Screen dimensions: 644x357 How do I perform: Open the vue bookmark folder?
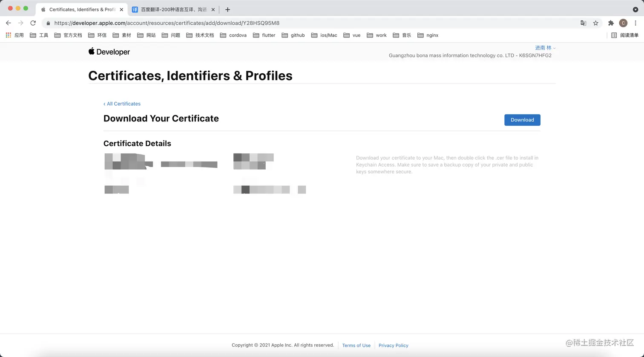352,35
